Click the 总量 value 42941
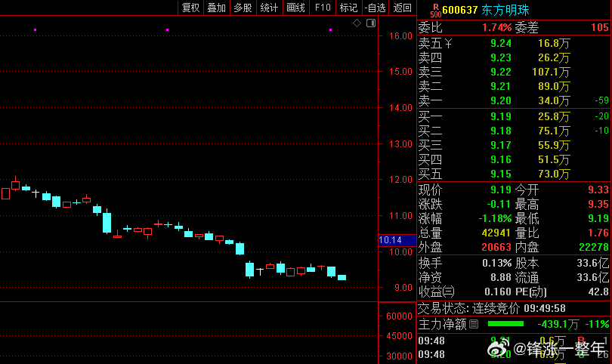 [x=496, y=233]
